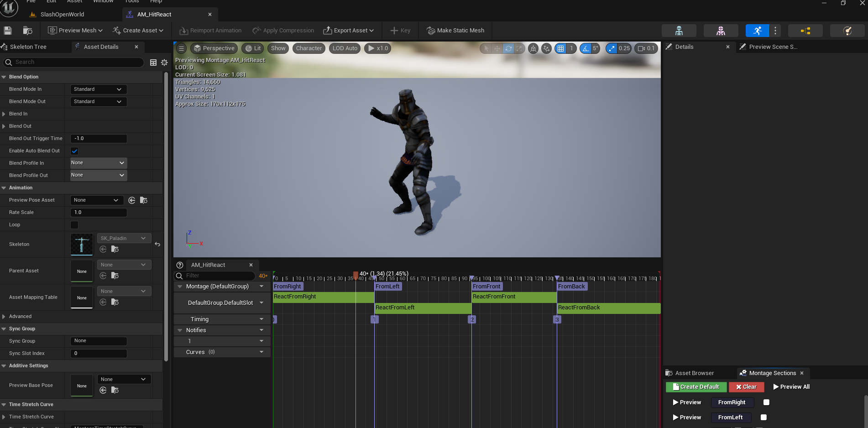This screenshot has width=868, height=428.
Task: Toggle the FromLeft section loop checkbox
Action: click(x=763, y=418)
